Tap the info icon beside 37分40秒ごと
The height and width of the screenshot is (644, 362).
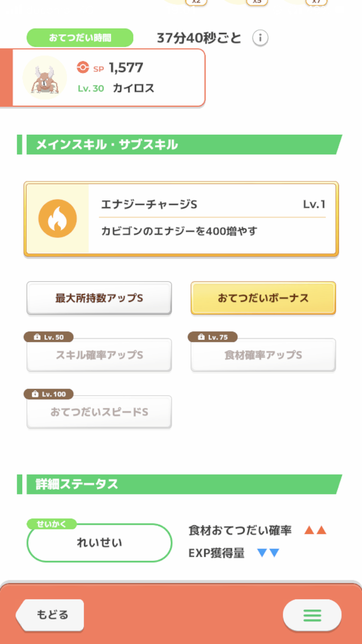[x=260, y=38]
